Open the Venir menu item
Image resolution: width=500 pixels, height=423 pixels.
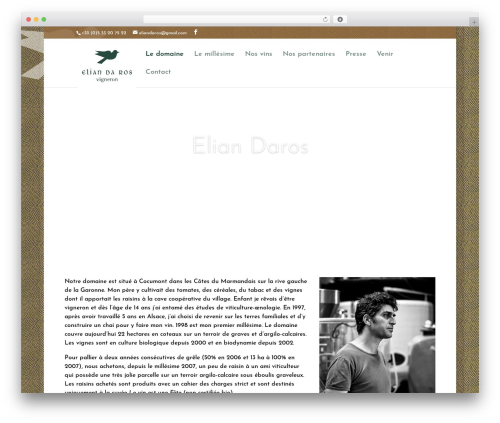coord(385,54)
